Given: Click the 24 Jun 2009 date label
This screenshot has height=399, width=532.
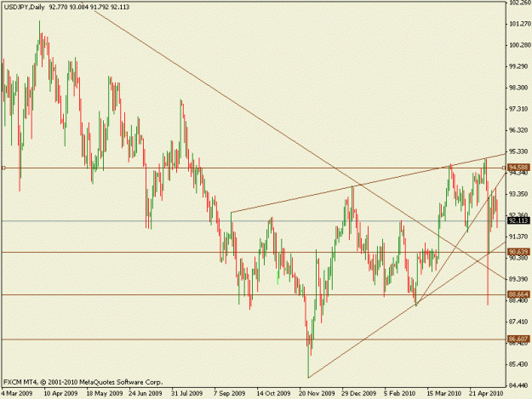Looking at the screenshot, I should [146, 394].
